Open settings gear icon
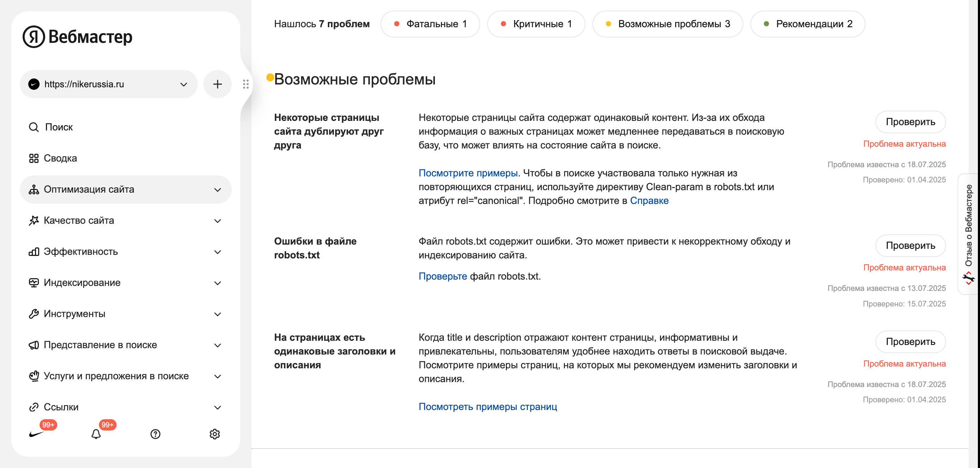Image resolution: width=980 pixels, height=468 pixels. click(215, 434)
